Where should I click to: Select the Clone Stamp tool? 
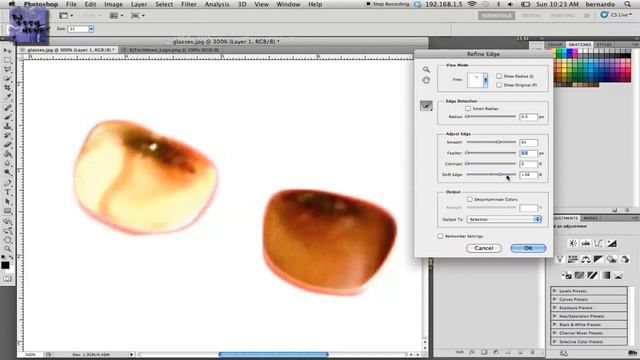(x=7, y=127)
